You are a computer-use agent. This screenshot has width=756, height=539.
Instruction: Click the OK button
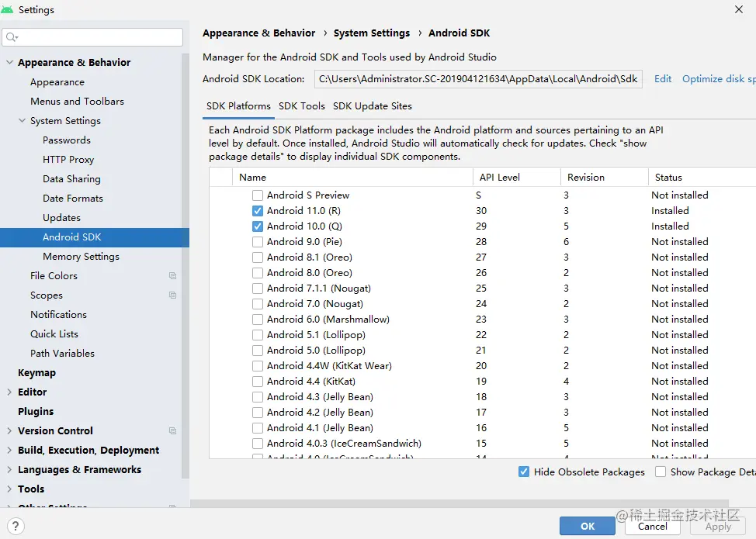[588, 526]
